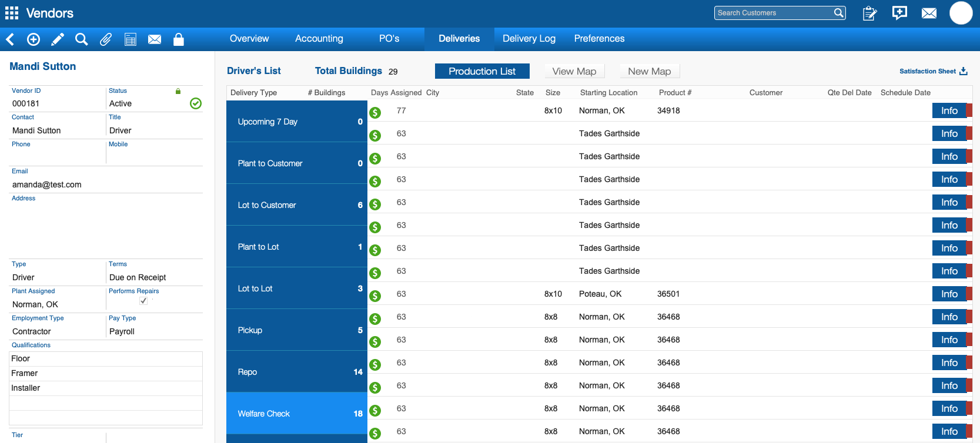
Task: Click the View Map button
Action: tap(574, 71)
